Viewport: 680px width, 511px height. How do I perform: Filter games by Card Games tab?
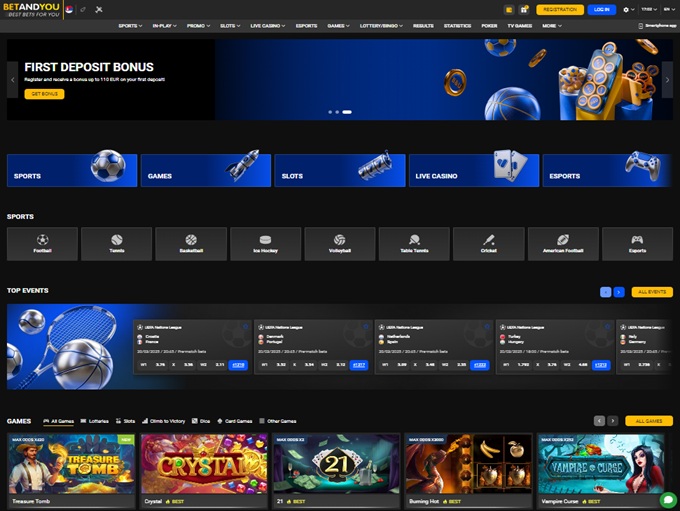pos(235,421)
